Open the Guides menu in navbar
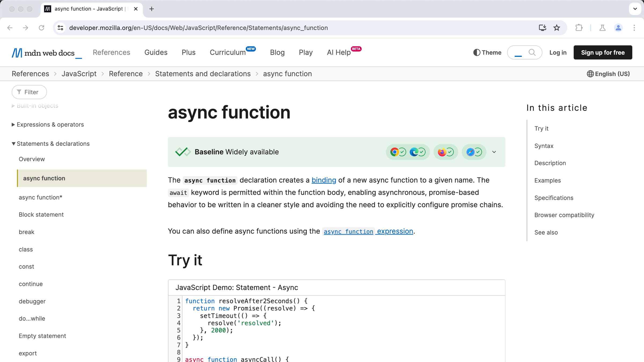 pyautogui.click(x=156, y=53)
